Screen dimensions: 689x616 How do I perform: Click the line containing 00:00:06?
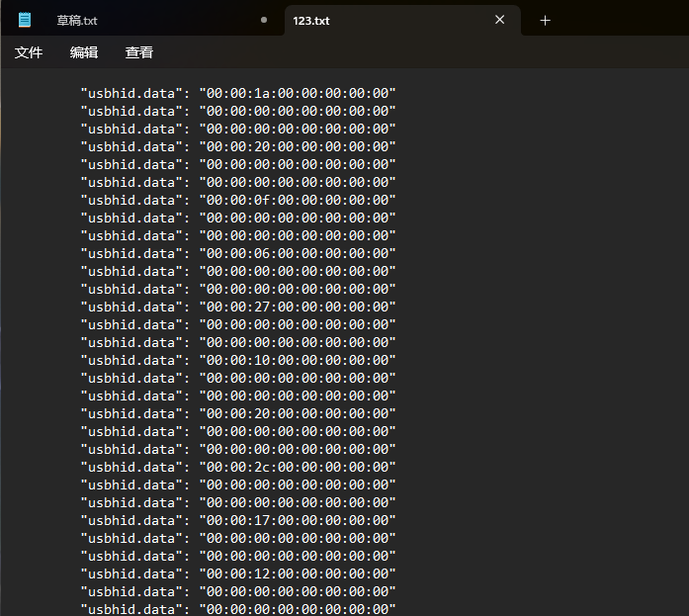238,253
